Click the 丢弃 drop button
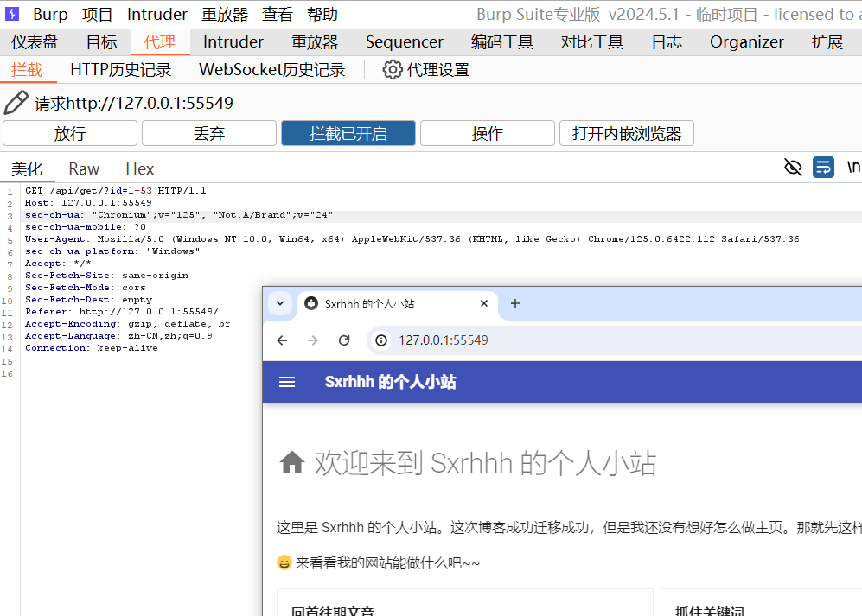Viewport: 862px width, 616px height. 209,133
